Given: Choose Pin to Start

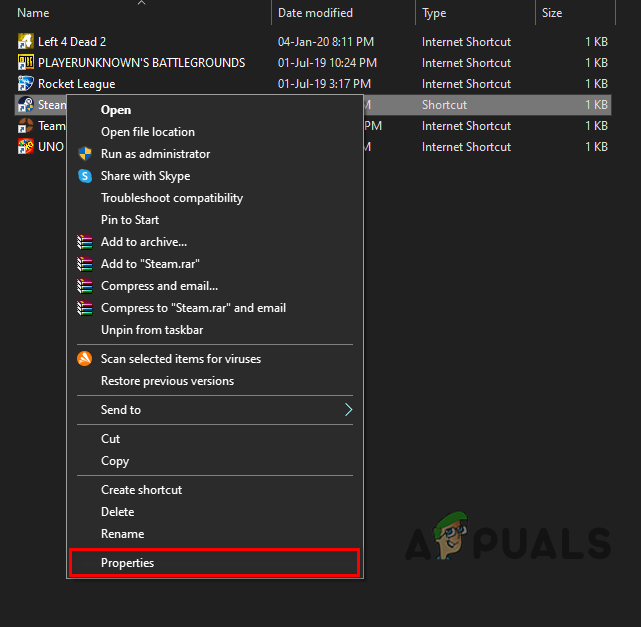Looking at the screenshot, I should (130, 220).
